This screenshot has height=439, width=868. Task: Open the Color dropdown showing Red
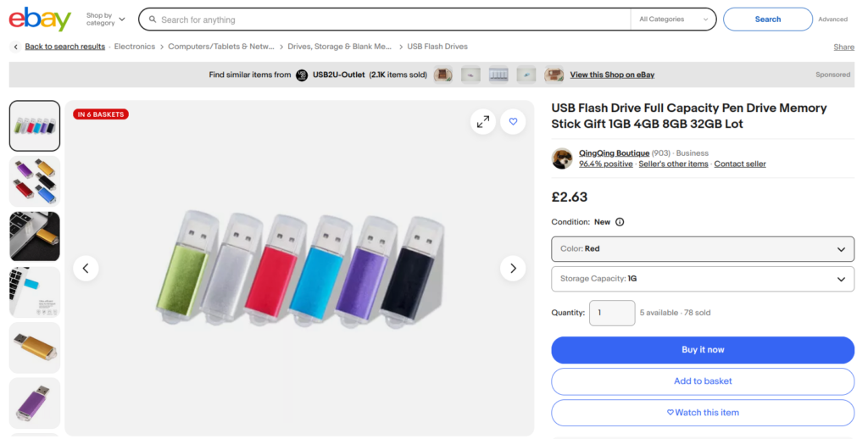pyautogui.click(x=703, y=249)
